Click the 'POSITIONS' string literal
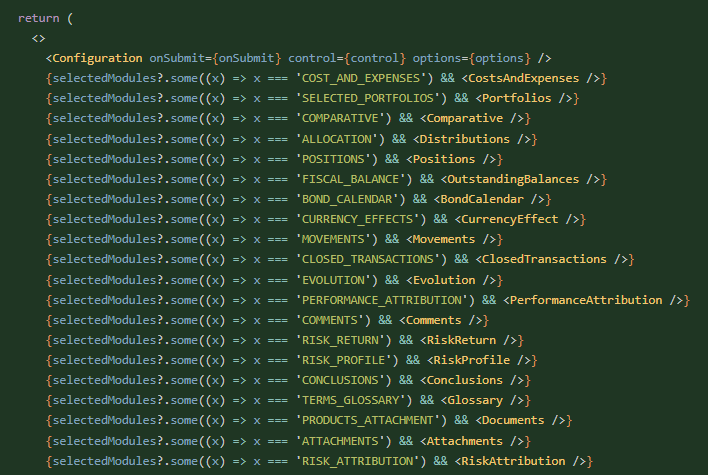Viewport: 708px width, 475px height. pos(333,159)
